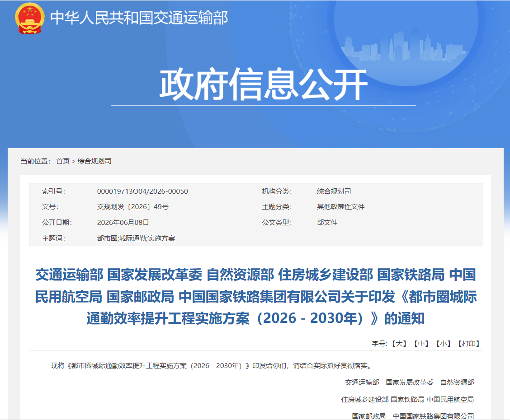Open 综合规划司 breadcrumb link
This screenshot has height=420, width=510.
94,161
